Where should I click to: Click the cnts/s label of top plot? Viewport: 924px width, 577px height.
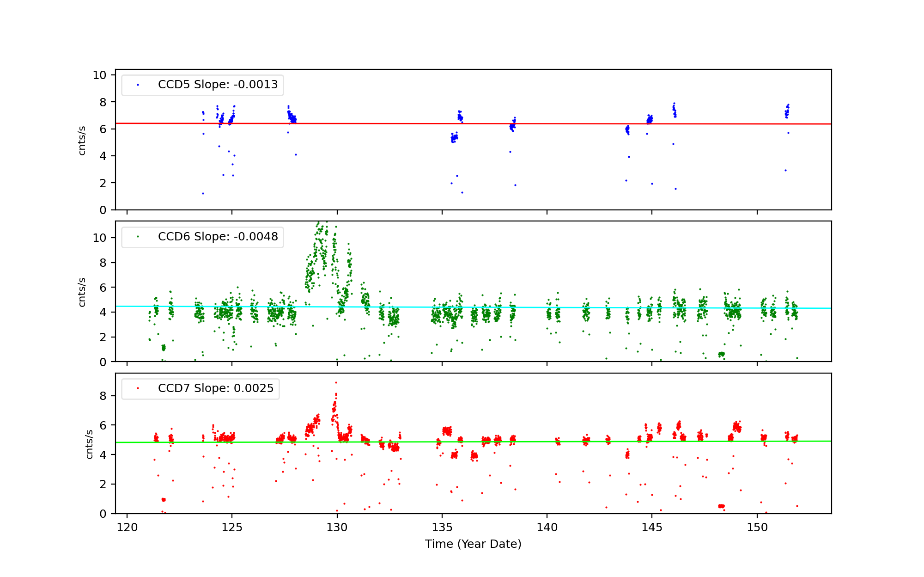pyautogui.click(x=82, y=140)
